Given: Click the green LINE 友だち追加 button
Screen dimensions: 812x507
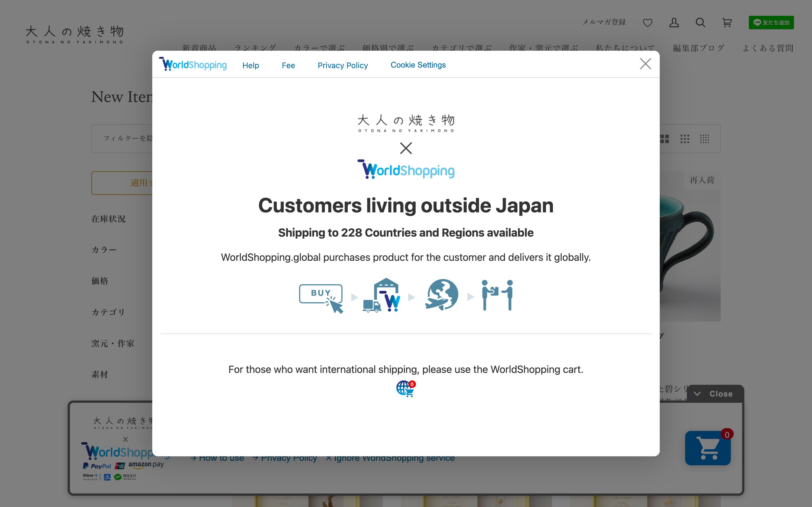Looking at the screenshot, I should pyautogui.click(x=771, y=23).
